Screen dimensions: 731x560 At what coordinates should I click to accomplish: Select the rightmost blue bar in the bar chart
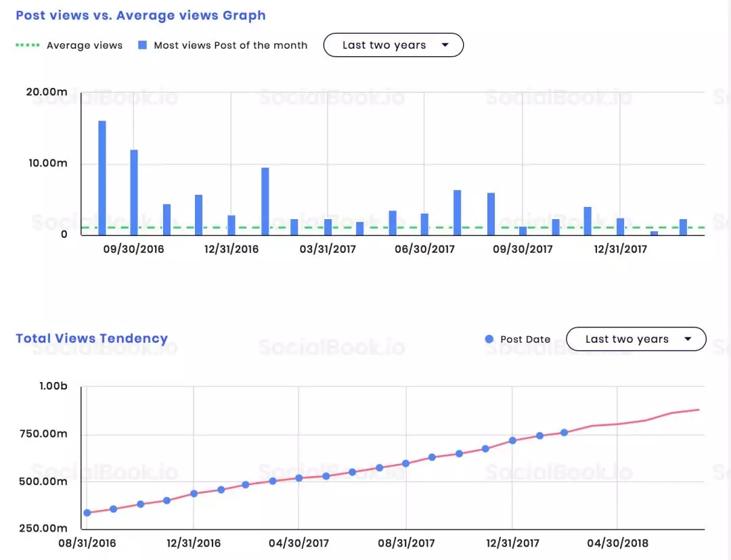tap(683, 227)
